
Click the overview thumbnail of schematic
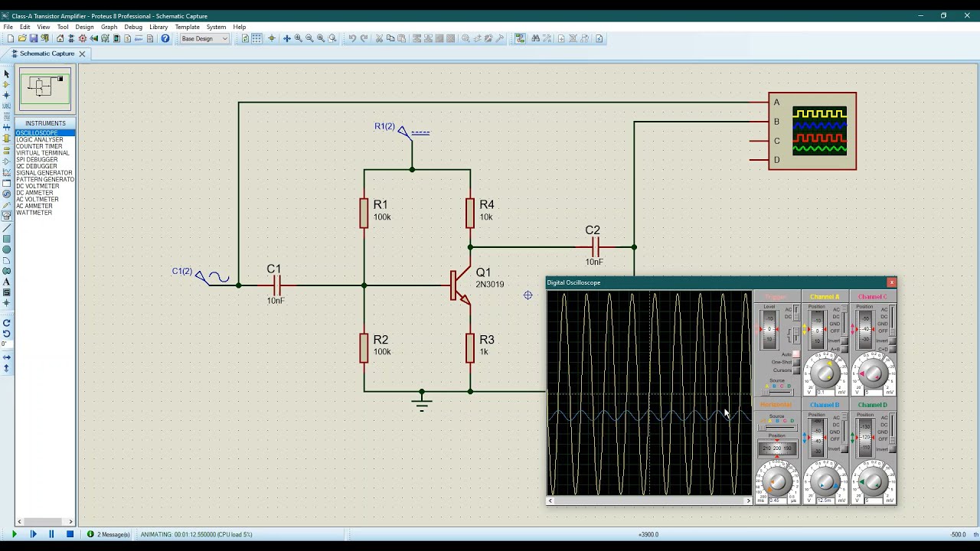point(44,90)
